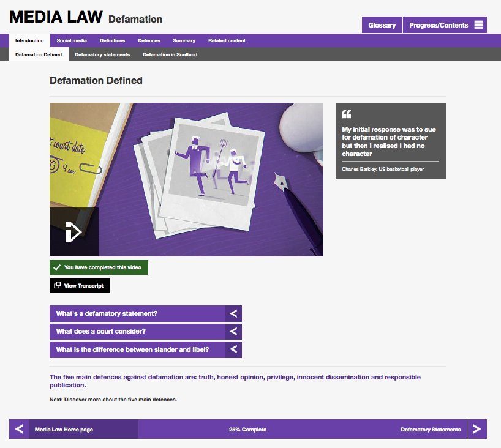
Task: Select the Related content tab
Action: (x=227, y=41)
